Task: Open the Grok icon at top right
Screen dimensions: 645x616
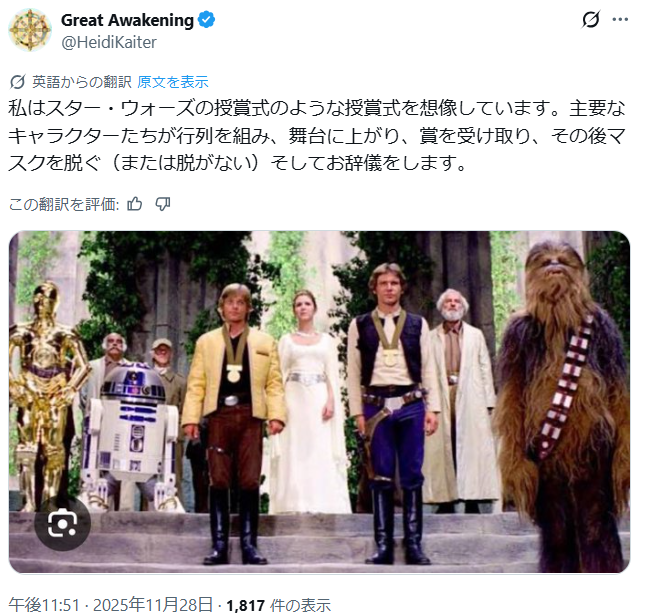Action: (x=591, y=19)
